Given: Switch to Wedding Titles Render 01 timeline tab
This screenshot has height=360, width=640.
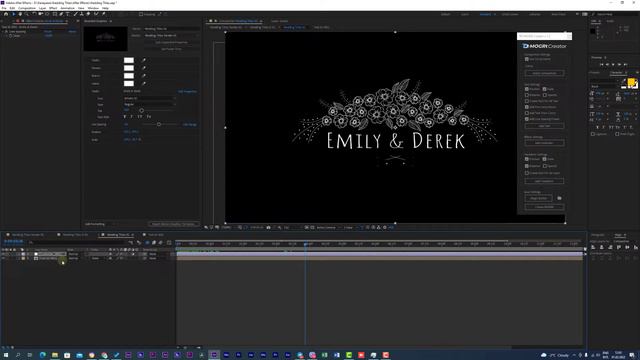Looking at the screenshot, I should point(27,235).
